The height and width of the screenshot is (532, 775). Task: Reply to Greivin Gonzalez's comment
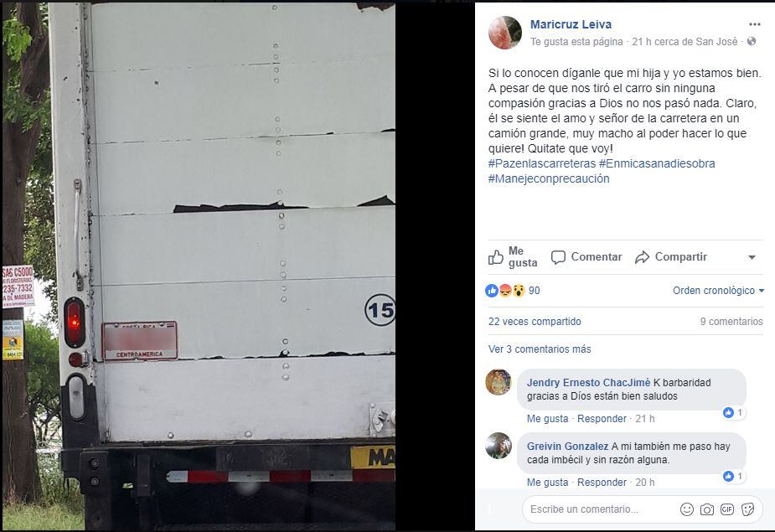coord(602,483)
